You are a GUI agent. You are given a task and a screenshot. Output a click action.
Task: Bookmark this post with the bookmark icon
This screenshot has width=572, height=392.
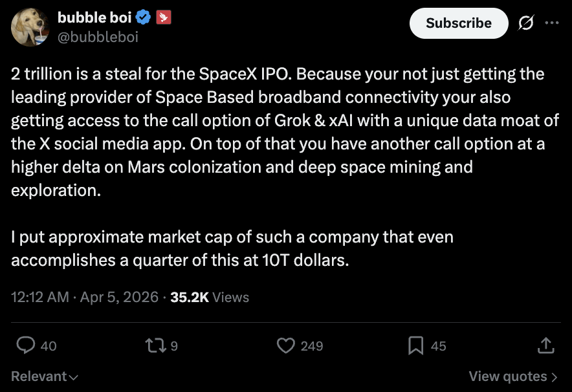click(x=415, y=345)
